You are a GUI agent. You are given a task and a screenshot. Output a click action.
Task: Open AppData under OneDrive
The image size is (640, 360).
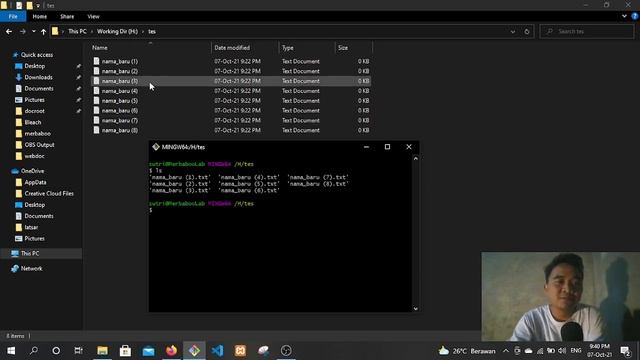pyautogui.click(x=35, y=182)
